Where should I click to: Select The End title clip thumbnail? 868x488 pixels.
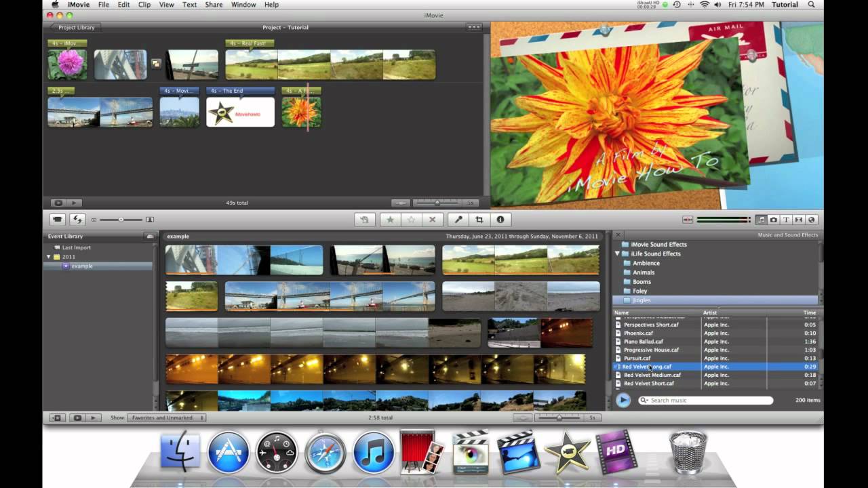[241, 112]
